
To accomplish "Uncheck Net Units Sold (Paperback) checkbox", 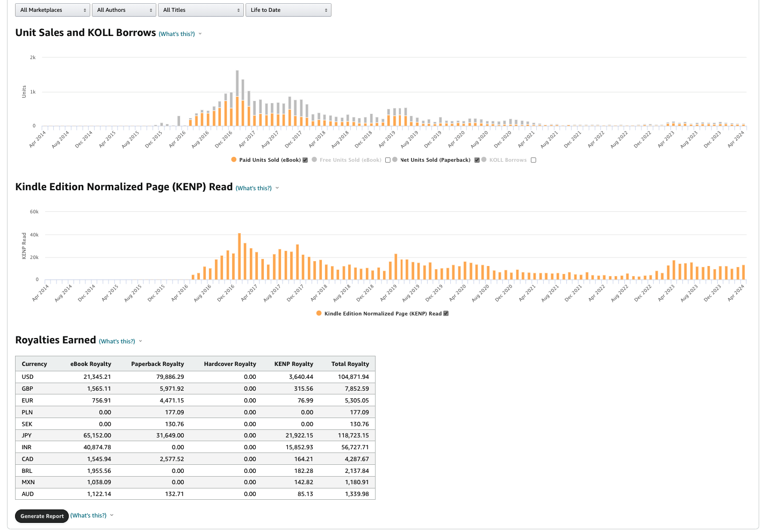I will [477, 160].
